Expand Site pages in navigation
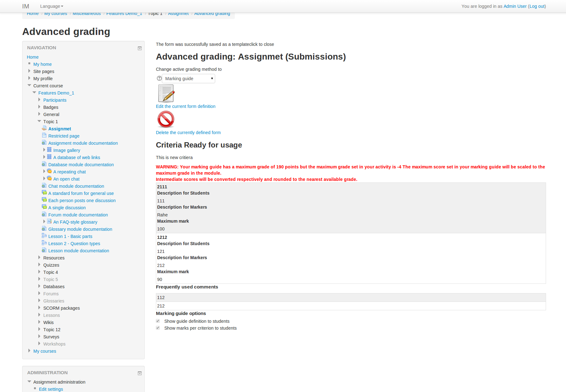 29,71
